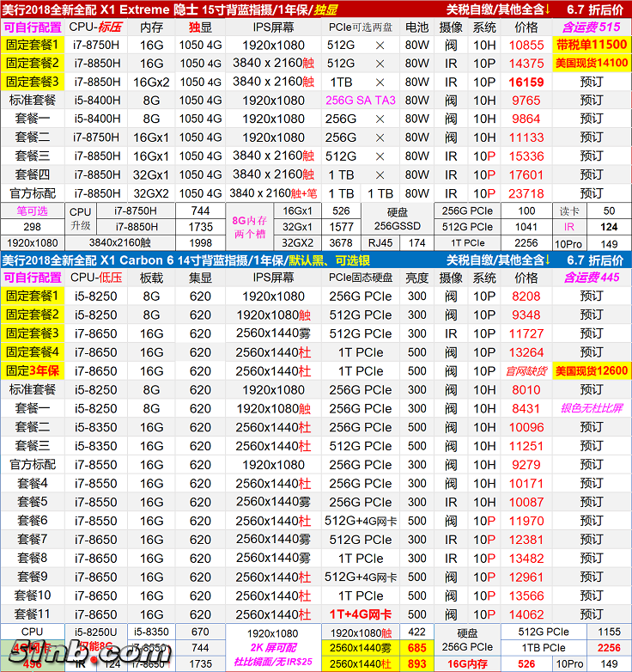Click the yellow 固定3年保 row label

click(x=33, y=371)
